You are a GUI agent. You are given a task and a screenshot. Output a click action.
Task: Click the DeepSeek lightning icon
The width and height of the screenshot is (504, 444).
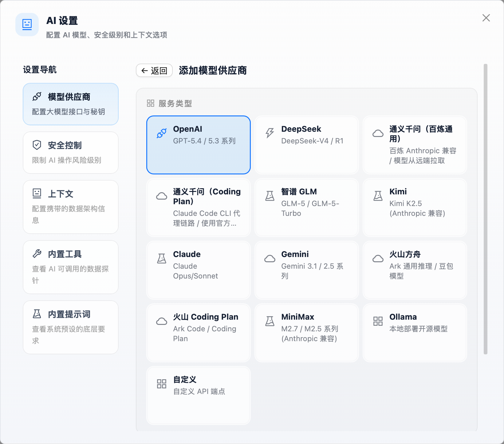click(x=270, y=133)
